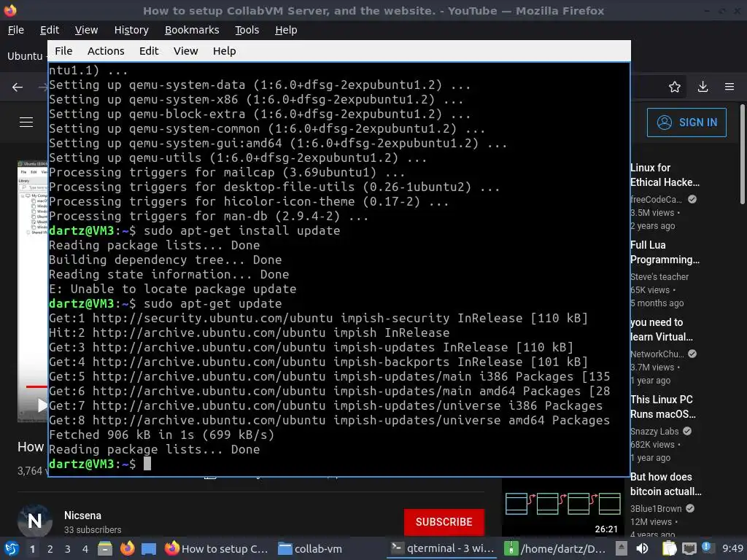Click the removable media eject tray icon

coord(622,548)
